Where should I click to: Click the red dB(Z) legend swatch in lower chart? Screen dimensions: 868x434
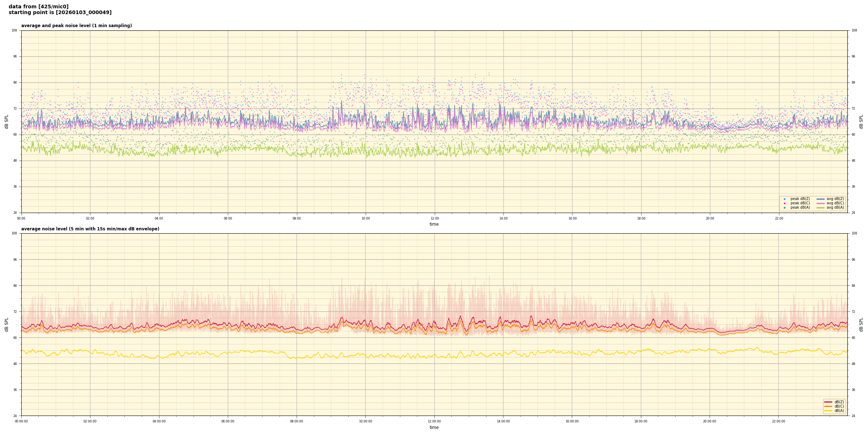point(828,402)
